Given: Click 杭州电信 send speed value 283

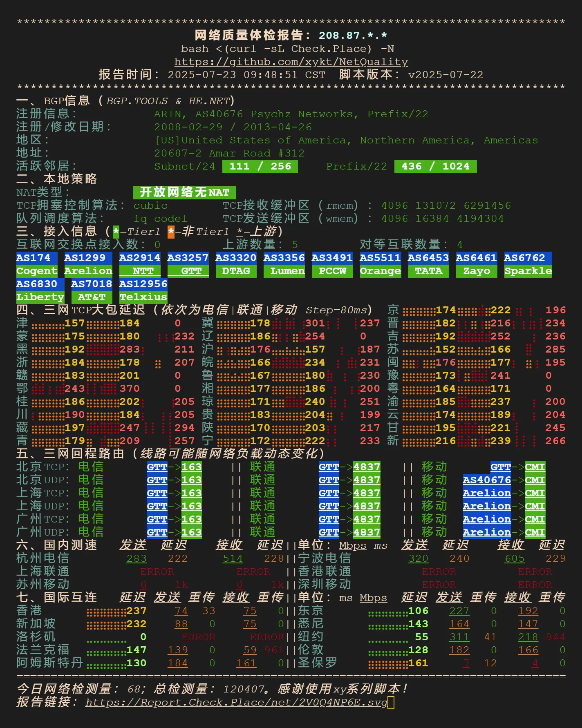Looking at the screenshot, I should click(137, 558).
